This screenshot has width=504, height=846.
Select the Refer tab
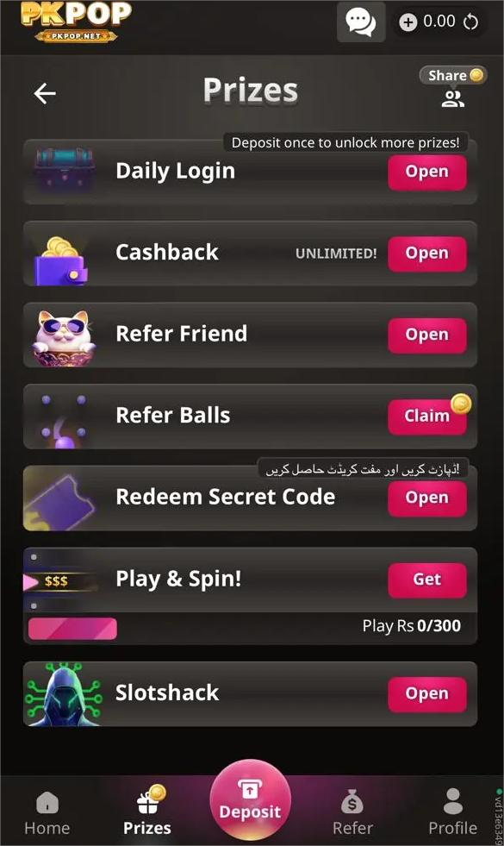[352, 813]
